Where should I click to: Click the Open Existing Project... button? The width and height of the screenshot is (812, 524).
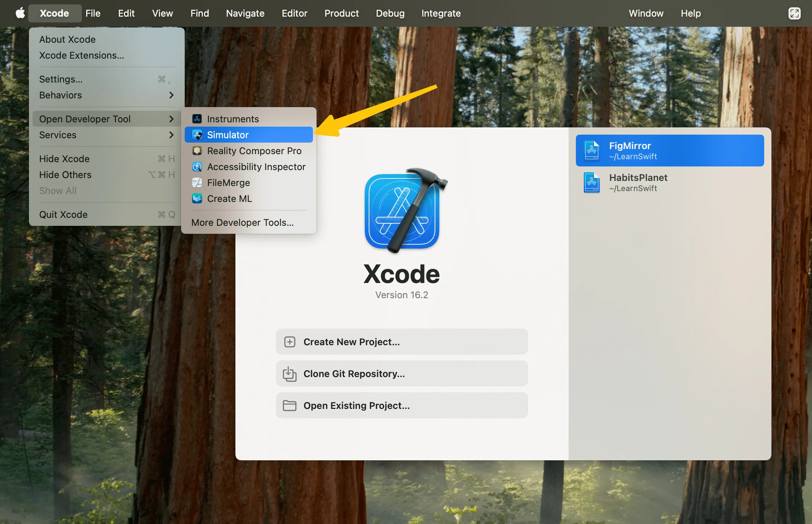point(402,405)
